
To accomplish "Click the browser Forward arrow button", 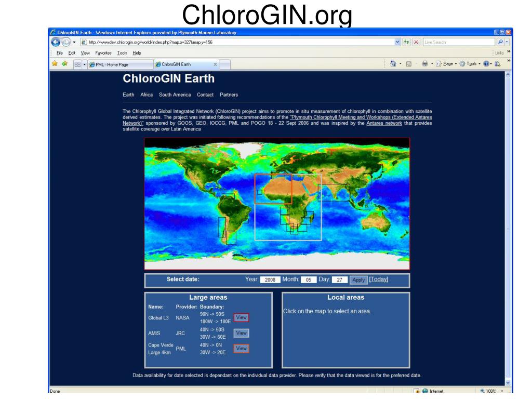I will pos(66,42).
